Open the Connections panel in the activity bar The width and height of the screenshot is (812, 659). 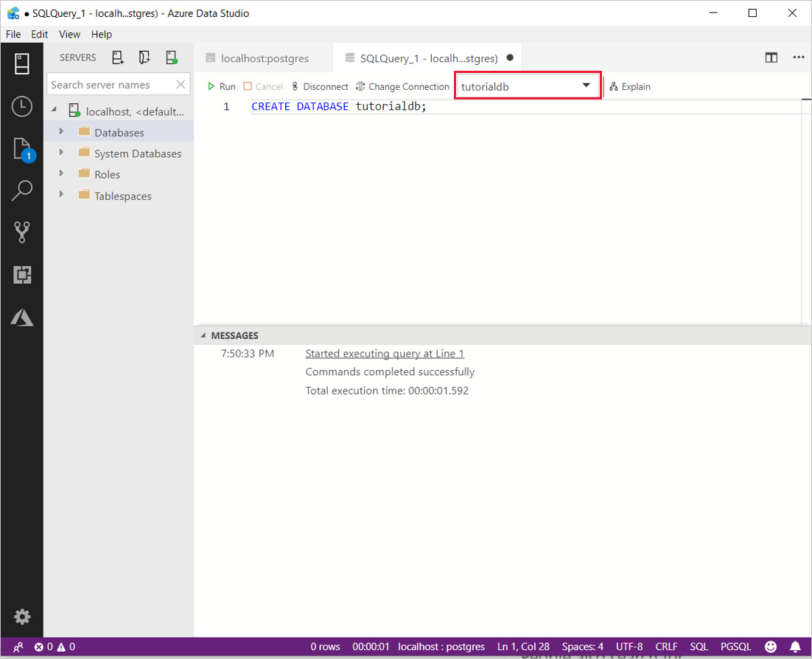(21, 63)
